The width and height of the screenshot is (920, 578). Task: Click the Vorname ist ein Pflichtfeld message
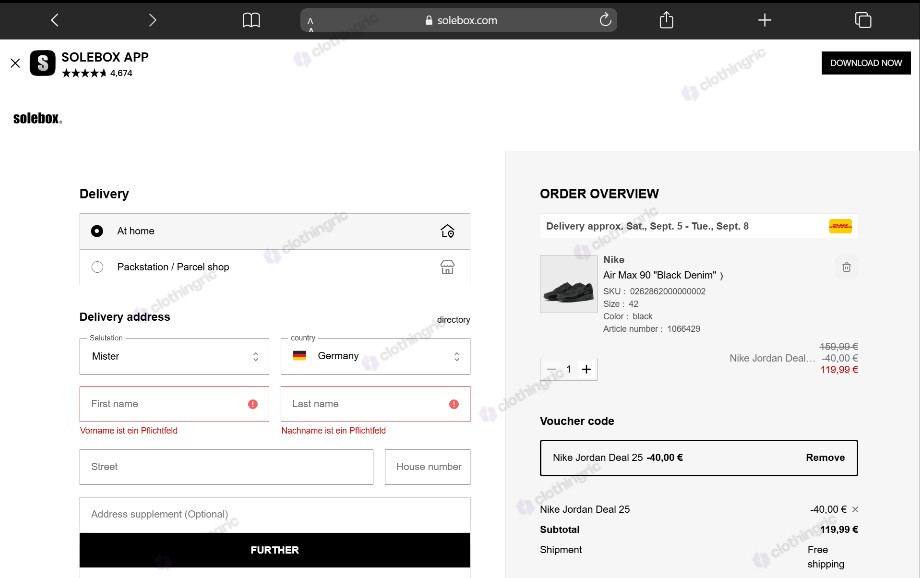point(128,431)
